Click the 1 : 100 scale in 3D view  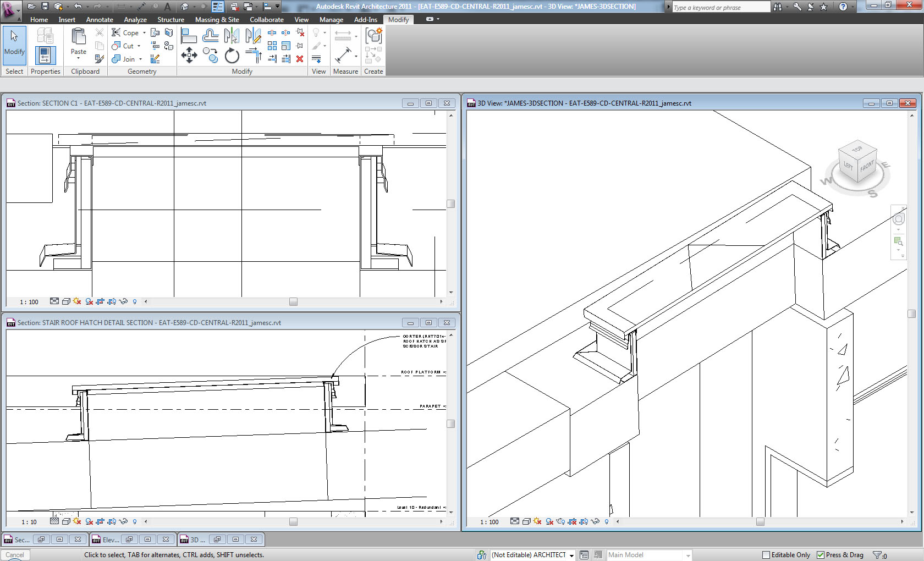pyautogui.click(x=489, y=522)
